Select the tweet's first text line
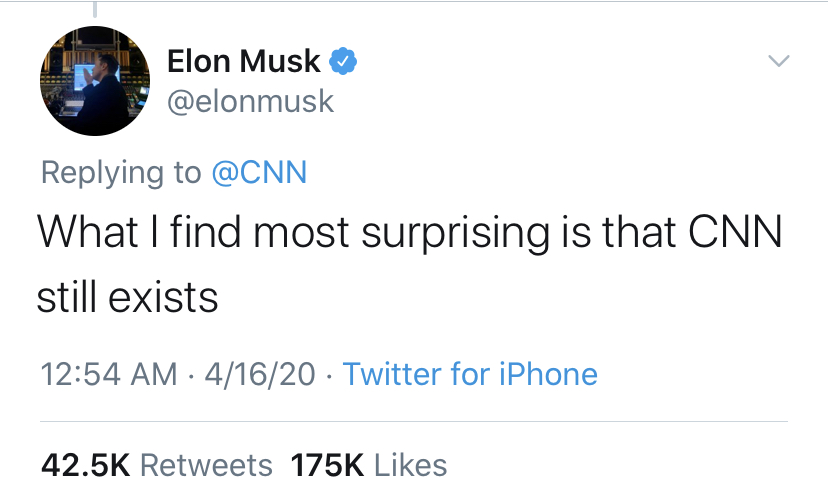This screenshot has width=828, height=491. pyautogui.click(x=408, y=233)
